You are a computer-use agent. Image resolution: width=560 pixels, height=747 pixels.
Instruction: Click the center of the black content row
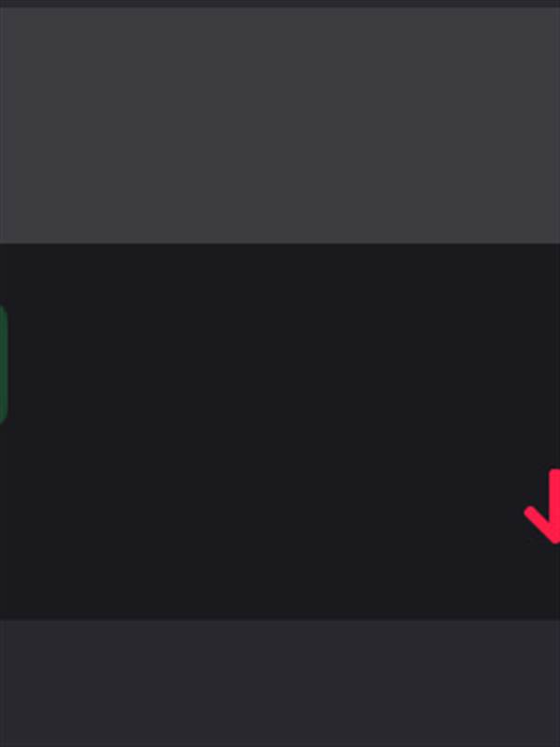click(x=280, y=431)
